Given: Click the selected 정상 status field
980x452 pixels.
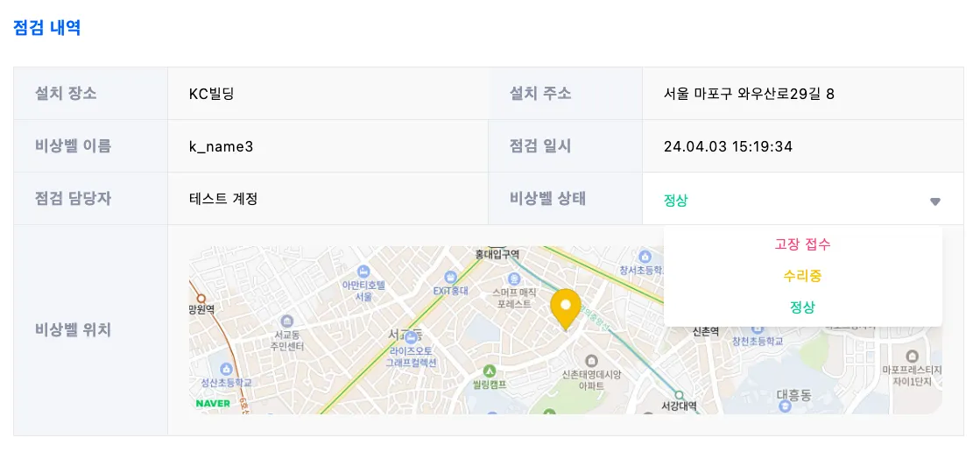Looking at the screenshot, I should point(676,201).
